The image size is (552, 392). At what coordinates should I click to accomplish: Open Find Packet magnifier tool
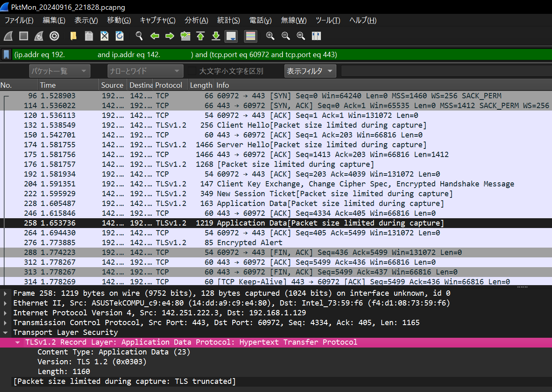[139, 36]
